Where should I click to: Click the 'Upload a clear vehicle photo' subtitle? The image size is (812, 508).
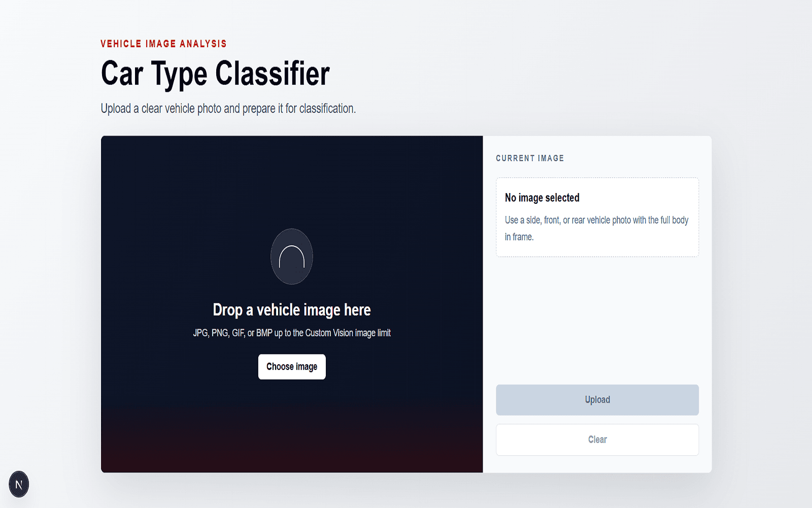pyautogui.click(x=228, y=109)
